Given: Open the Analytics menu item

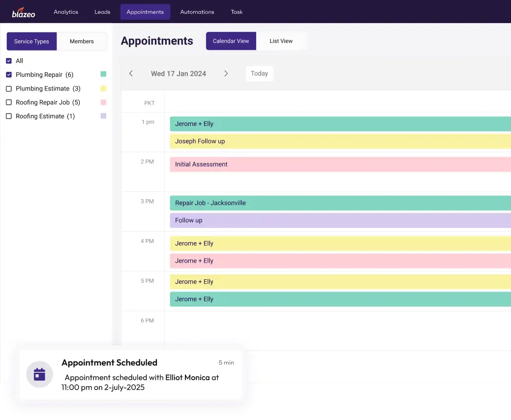Looking at the screenshot, I should 66,12.
